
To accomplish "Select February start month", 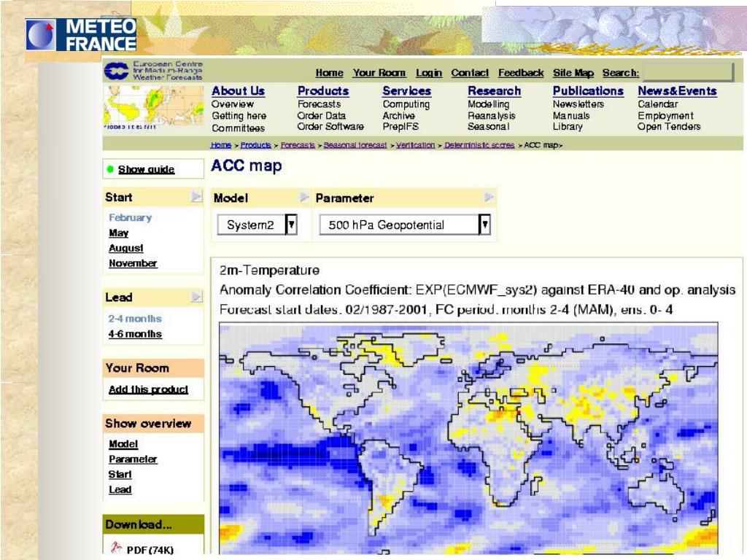I will coord(130,217).
